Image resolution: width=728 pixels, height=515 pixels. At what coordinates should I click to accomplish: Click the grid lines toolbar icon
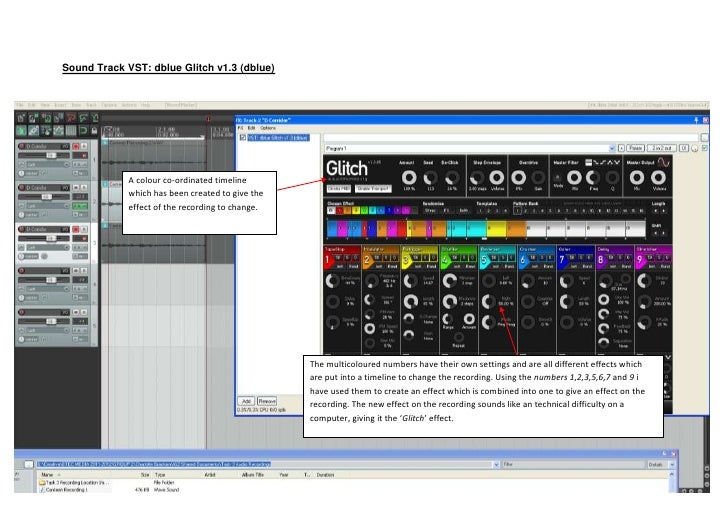pos(71,130)
